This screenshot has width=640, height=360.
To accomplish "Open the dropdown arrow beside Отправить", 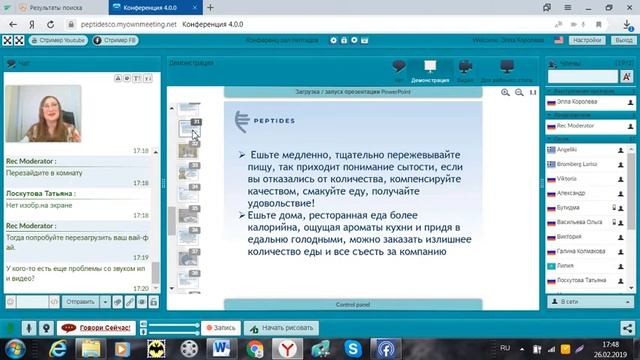I will point(105,302).
